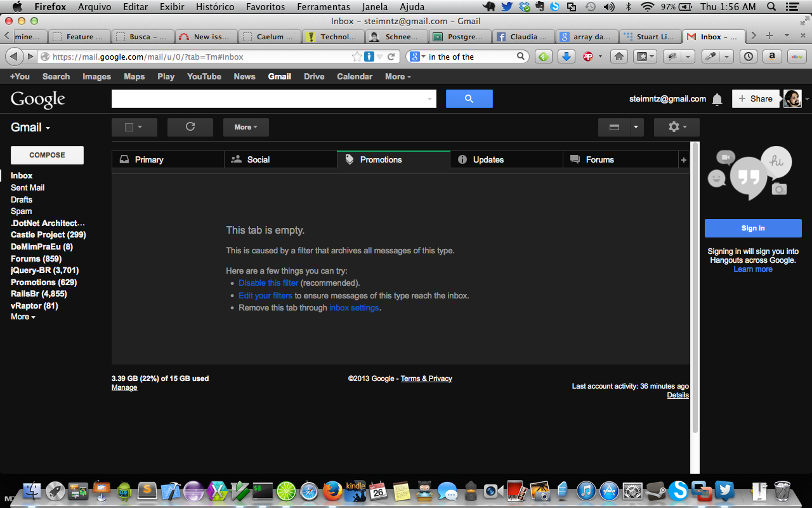Open the More menu in Google bar

(398, 76)
